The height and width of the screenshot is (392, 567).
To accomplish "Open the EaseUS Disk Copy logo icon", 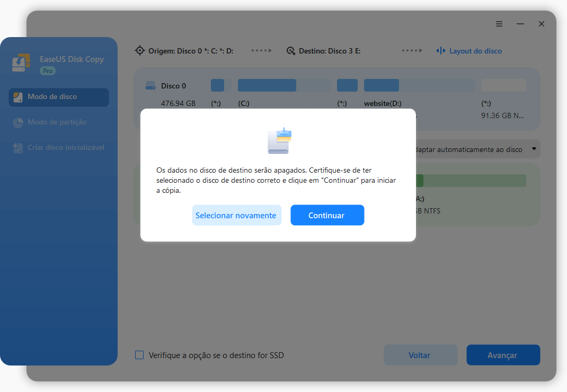I will click(21, 63).
